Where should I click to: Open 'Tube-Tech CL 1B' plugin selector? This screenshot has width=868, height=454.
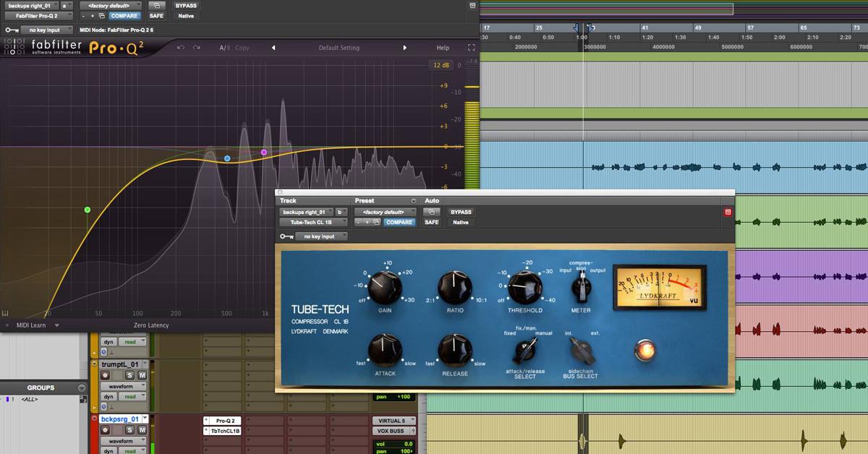click(x=313, y=223)
